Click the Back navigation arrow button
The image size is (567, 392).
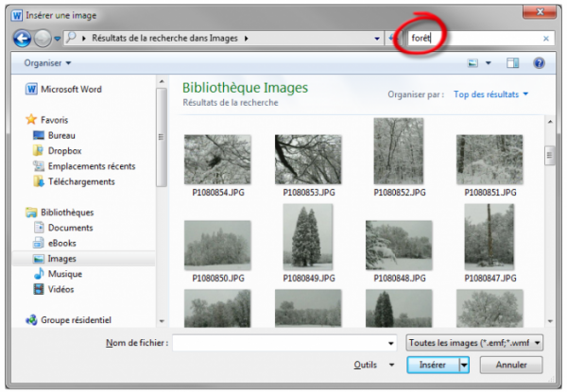[23, 38]
